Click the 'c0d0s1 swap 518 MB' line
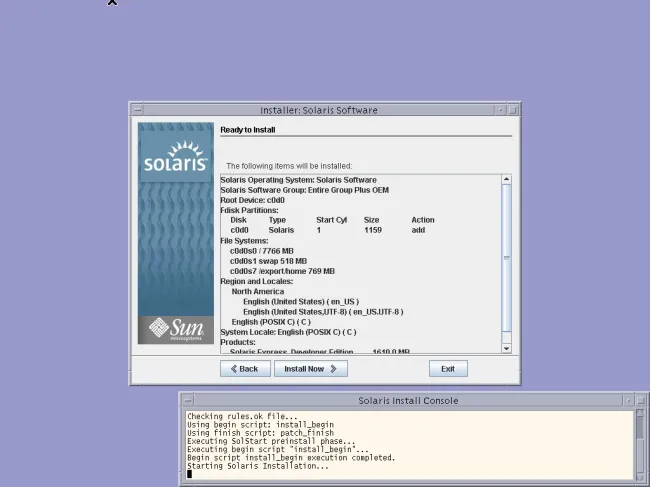650x487 pixels. pyautogui.click(x=268, y=261)
